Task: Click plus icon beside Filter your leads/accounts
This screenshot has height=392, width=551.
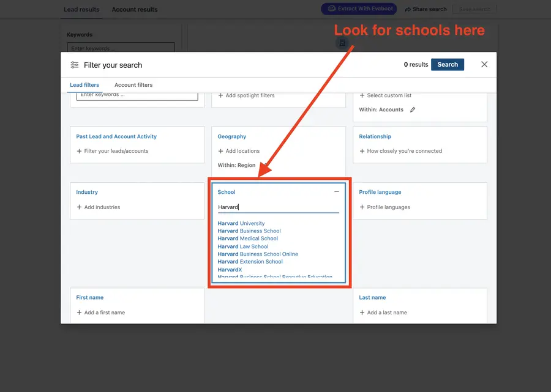Action: pyautogui.click(x=79, y=151)
